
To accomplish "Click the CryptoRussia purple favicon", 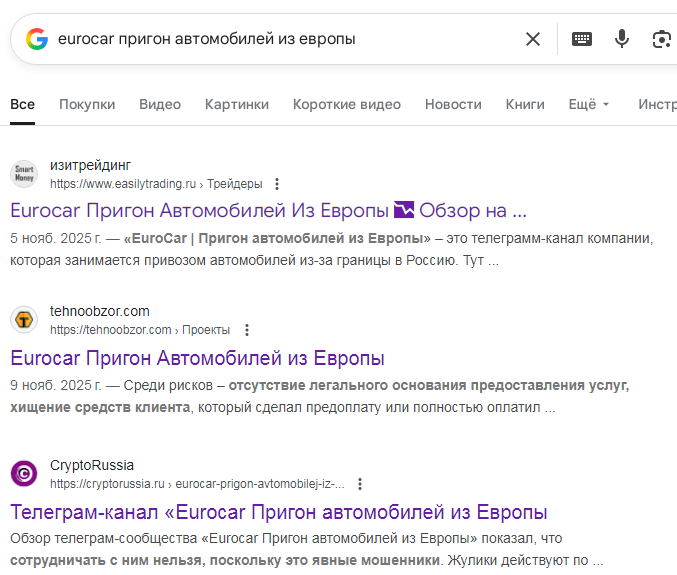I will tap(24, 474).
